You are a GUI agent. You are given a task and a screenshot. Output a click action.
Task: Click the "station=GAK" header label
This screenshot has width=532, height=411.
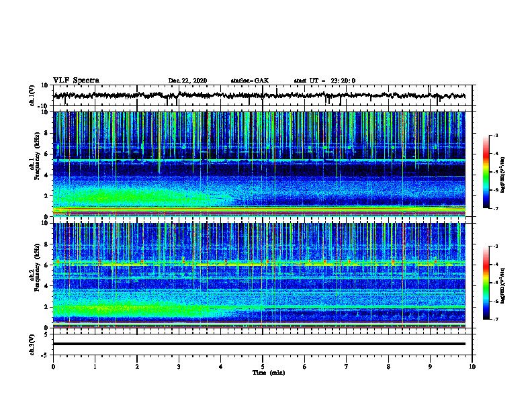250,81
